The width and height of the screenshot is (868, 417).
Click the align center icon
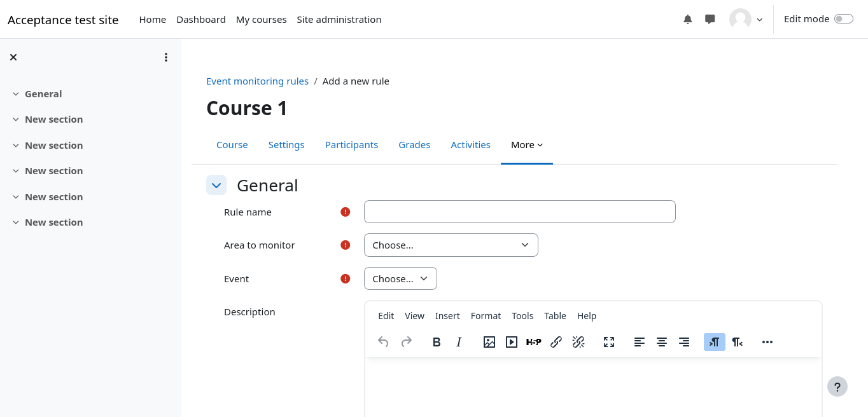point(662,342)
